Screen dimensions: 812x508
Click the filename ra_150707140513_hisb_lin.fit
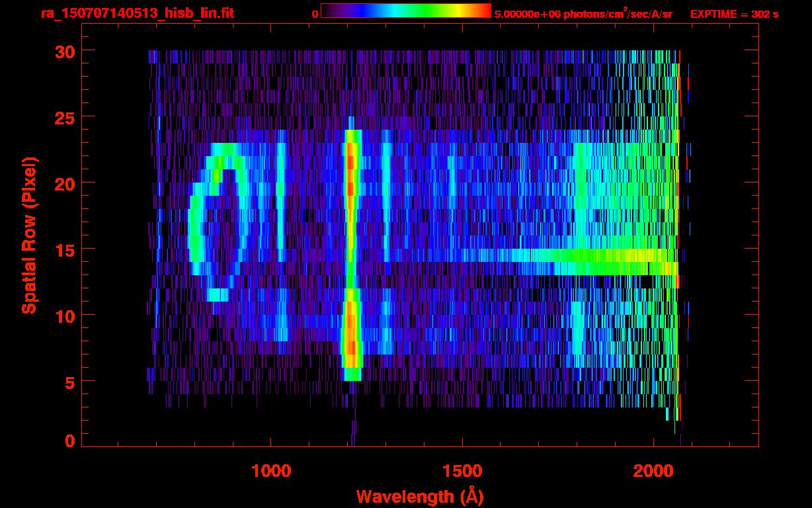click(x=137, y=13)
